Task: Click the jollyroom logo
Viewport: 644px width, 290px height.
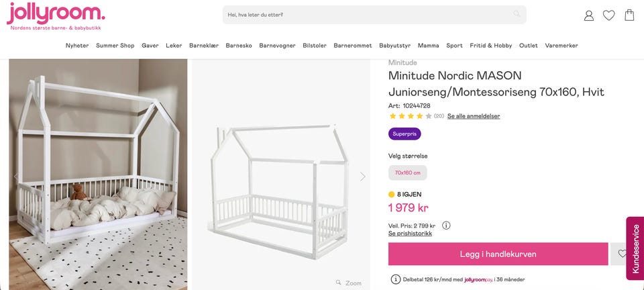Action: click(x=56, y=16)
